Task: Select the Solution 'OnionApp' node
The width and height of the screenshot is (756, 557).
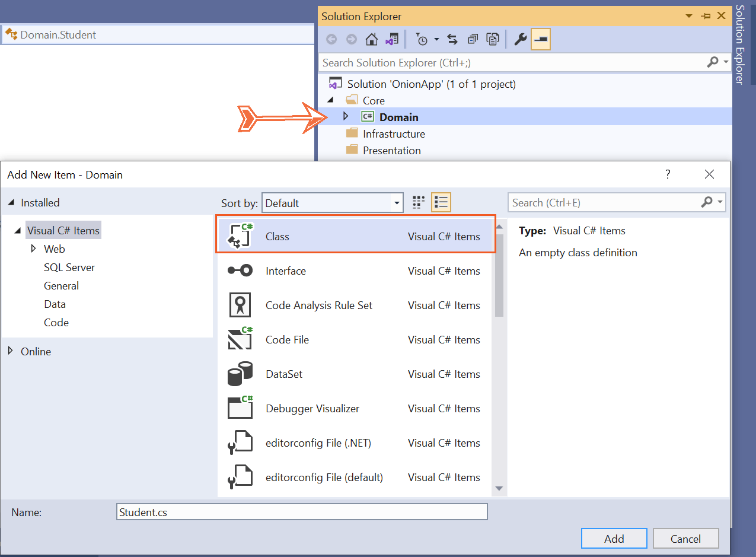Action: (x=432, y=84)
